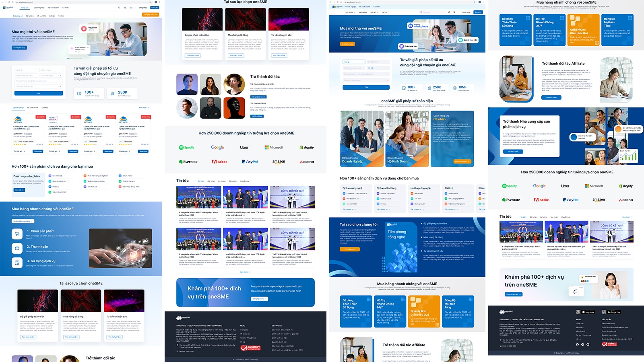Click 'Họ và tên' field in first mockup form

pos(26,70)
